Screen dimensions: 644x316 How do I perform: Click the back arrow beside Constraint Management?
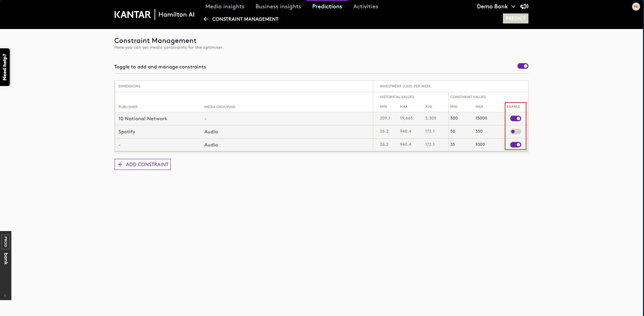tap(206, 19)
